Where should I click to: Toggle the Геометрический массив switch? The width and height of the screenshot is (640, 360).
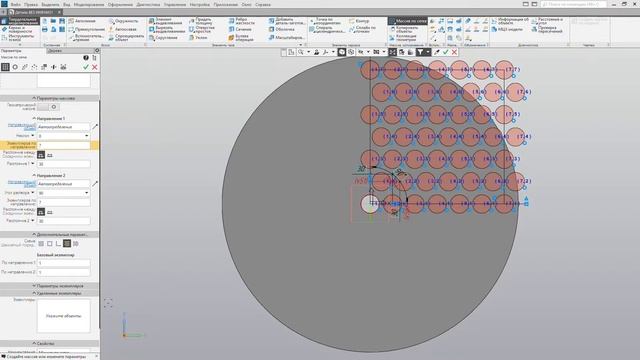49,107
